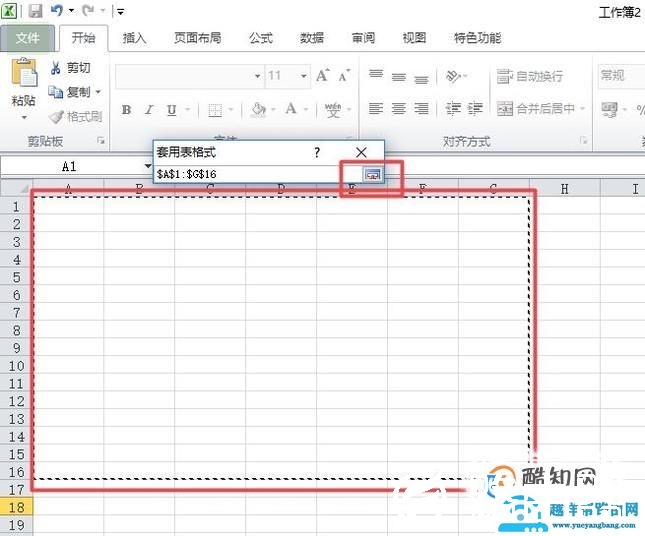Align text left

[376, 109]
